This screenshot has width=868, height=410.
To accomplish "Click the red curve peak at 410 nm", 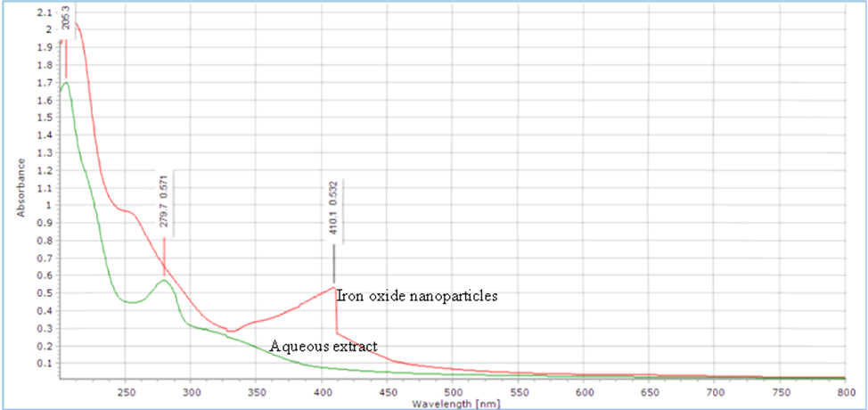I will pos(334,287).
